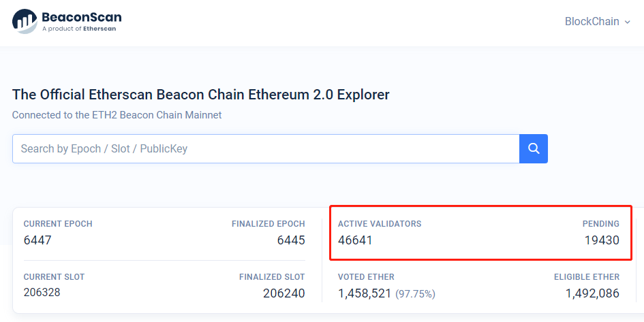Click the Active Validators label

[380, 223]
